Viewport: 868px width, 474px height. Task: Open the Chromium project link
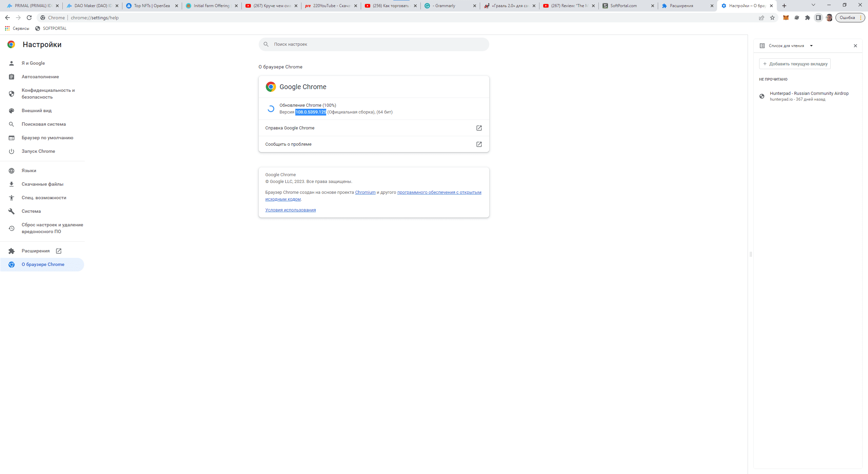click(x=365, y=192)
